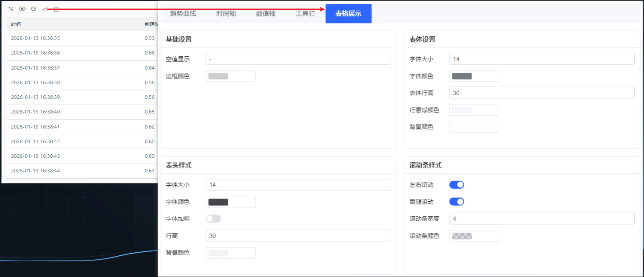Click the trend line chart icon
This screenshot has height=277, width=644.
pyautogui.click(x=45, y=9)
